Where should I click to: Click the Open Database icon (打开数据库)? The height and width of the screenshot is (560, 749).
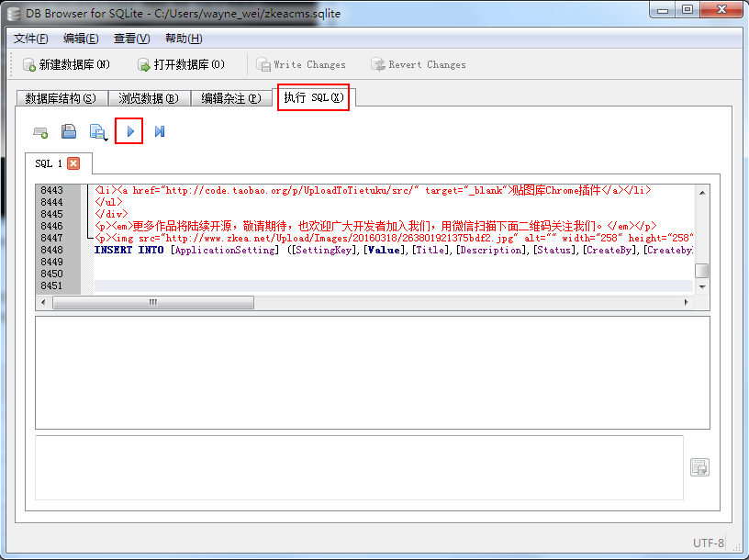144,65
